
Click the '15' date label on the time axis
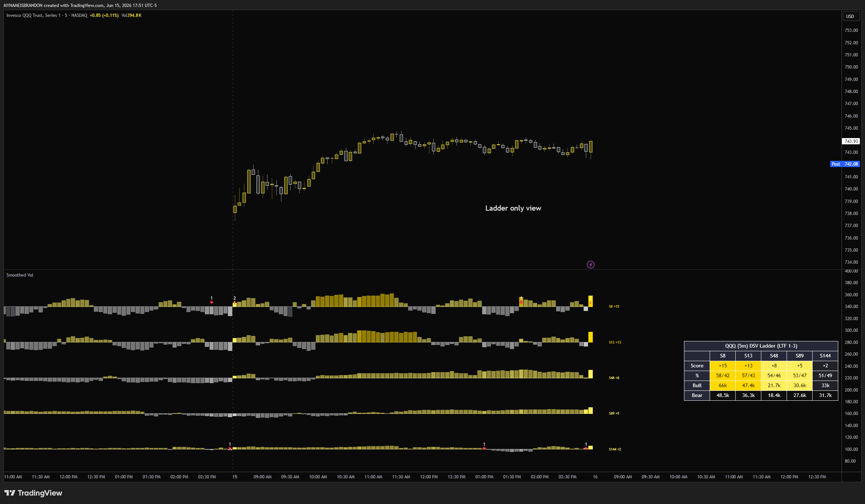point(235,477)
